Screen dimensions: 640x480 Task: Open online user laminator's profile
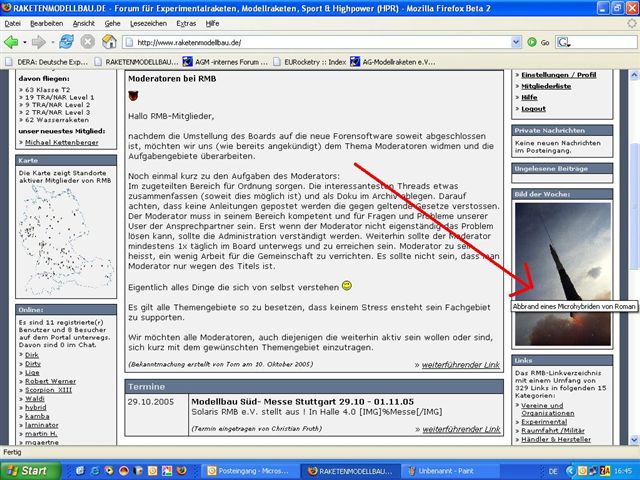[42, 425]
